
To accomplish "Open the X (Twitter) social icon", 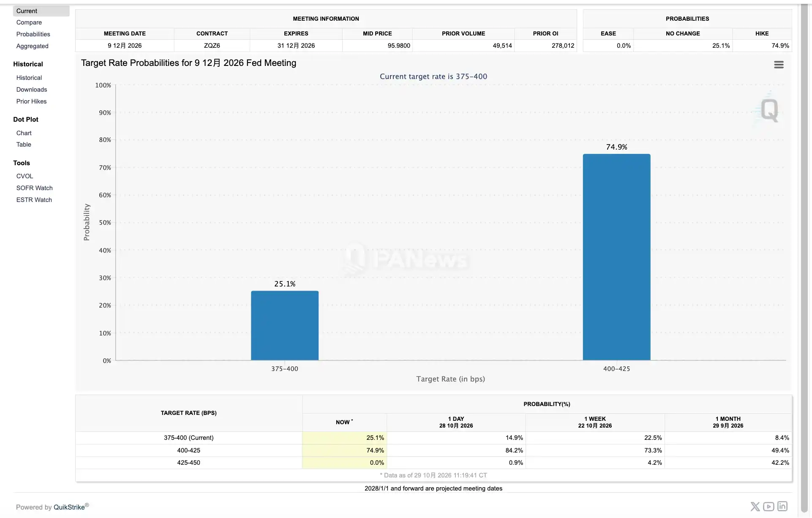I will pos(755,506).
